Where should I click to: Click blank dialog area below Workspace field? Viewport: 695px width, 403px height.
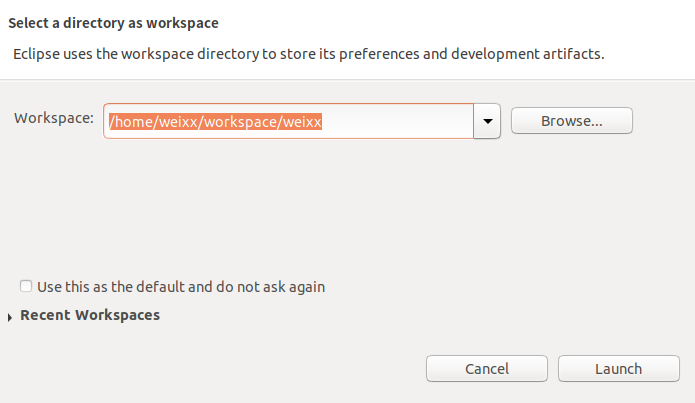[300, 200]
